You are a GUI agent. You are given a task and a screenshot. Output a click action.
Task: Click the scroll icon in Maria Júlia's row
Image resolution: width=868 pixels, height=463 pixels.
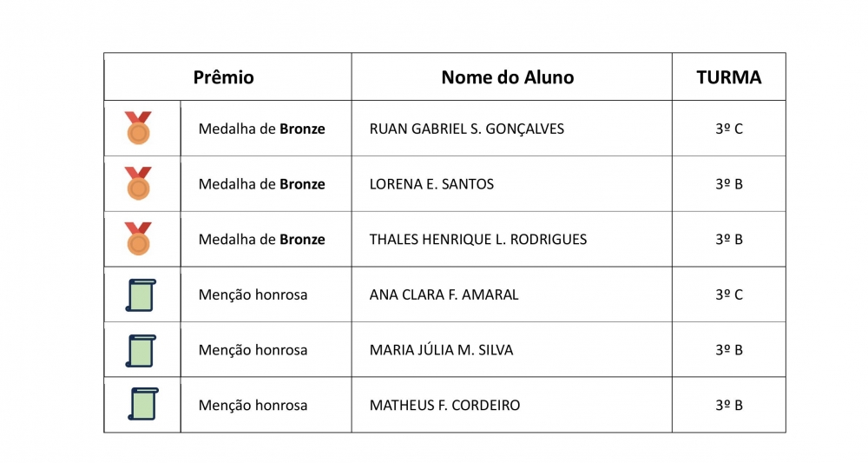click(x=141, y=350)
